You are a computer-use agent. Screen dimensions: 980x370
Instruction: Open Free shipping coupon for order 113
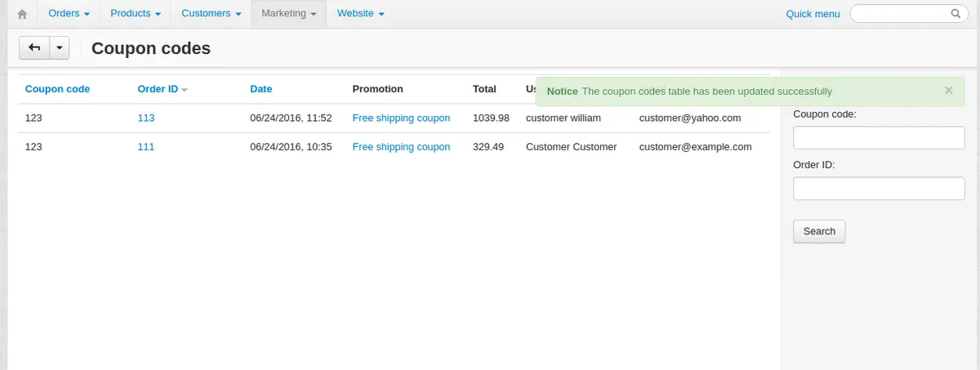[401, 118]
